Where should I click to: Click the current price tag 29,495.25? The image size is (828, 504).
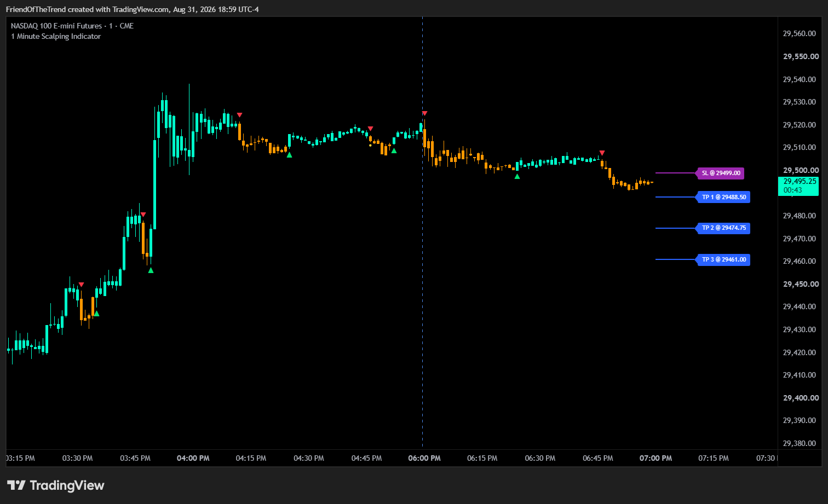[x=798, y=186]
